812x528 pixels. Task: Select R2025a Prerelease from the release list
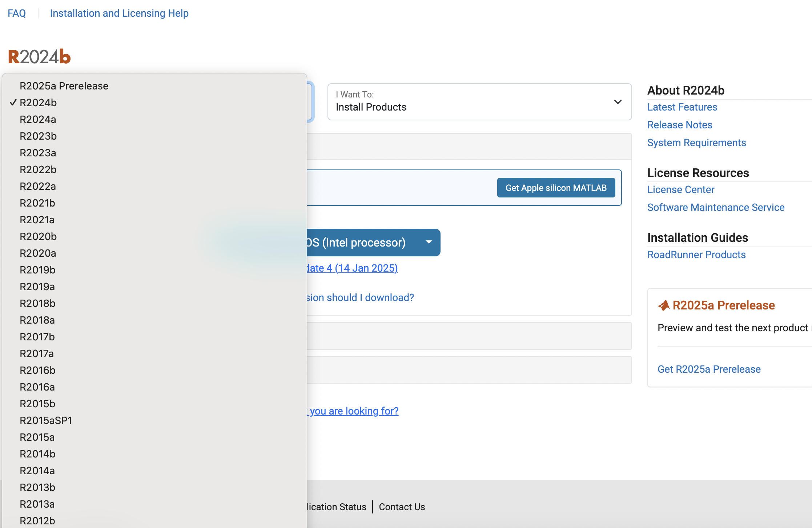pyautogui.click(x=64, y=86)
